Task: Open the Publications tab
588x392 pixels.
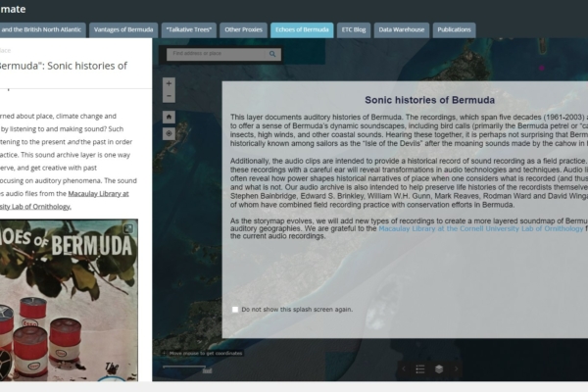Action: point(454,30)
